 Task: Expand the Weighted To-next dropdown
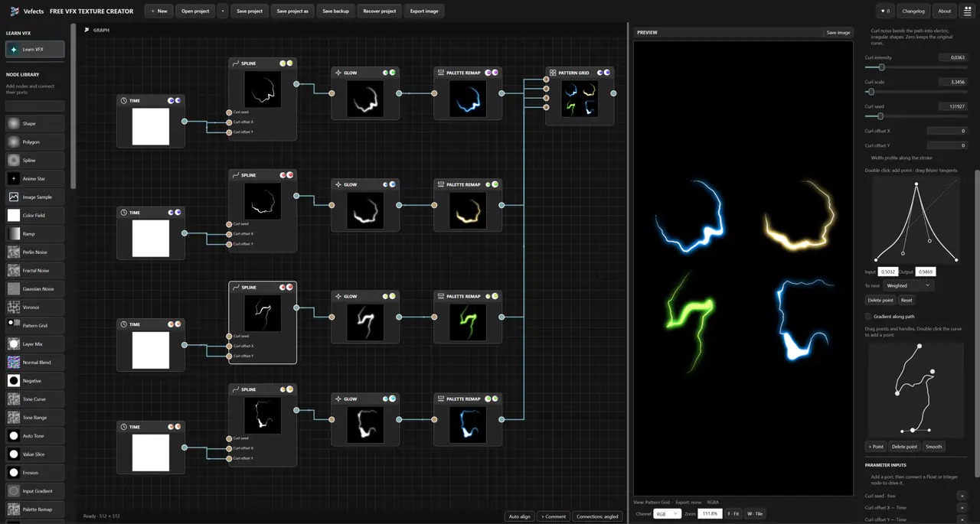tap(909, 285)
